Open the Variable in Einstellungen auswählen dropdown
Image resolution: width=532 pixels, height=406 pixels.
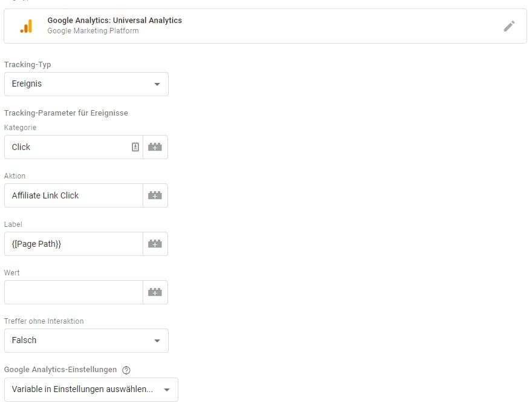pos(91,390)
